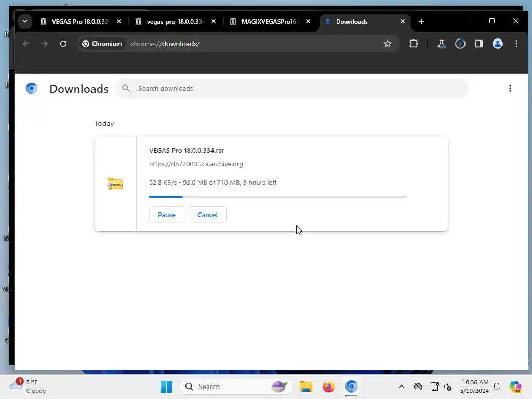Switch to the MAGIXVEGASPro16 tab

tap(270, 21)
